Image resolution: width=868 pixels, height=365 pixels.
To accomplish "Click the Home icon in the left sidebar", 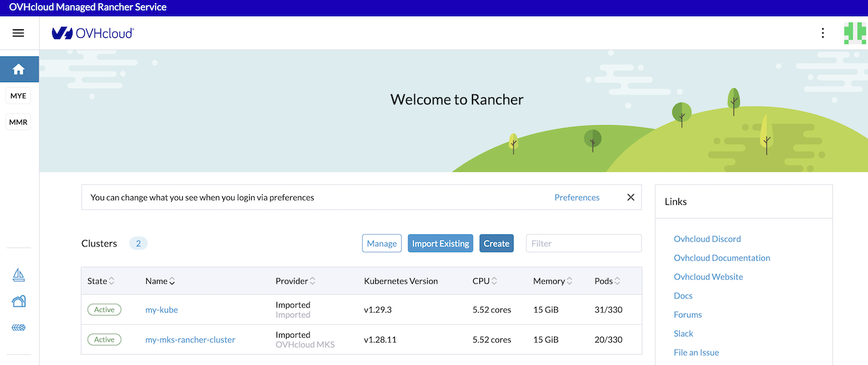I will pyautogui.click(x=19, y=69).
